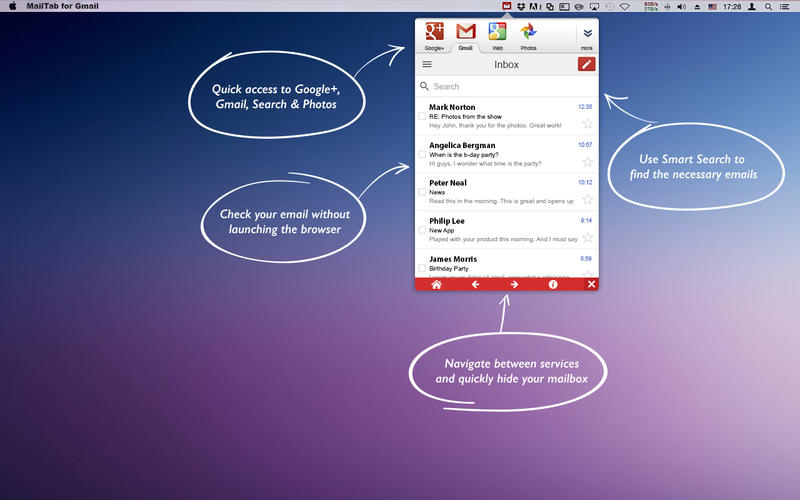
Task: Open Peter Neal's 'News' email
Action: click(507, 192)
